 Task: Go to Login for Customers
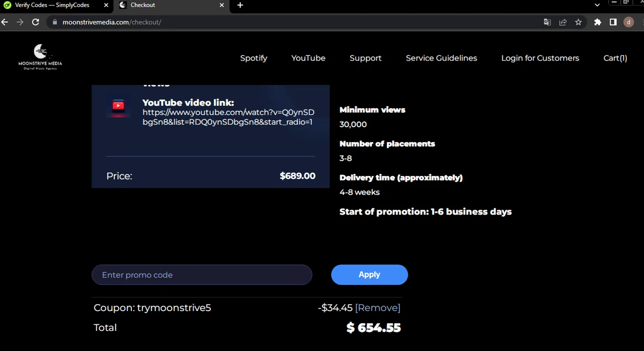coord(540,58)
